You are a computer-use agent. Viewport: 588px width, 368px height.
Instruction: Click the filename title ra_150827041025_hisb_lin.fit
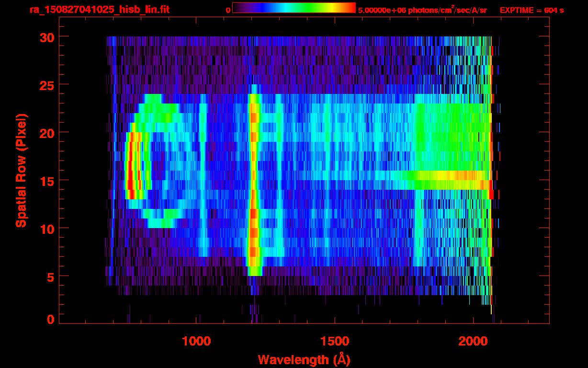(x=100, y=10)
